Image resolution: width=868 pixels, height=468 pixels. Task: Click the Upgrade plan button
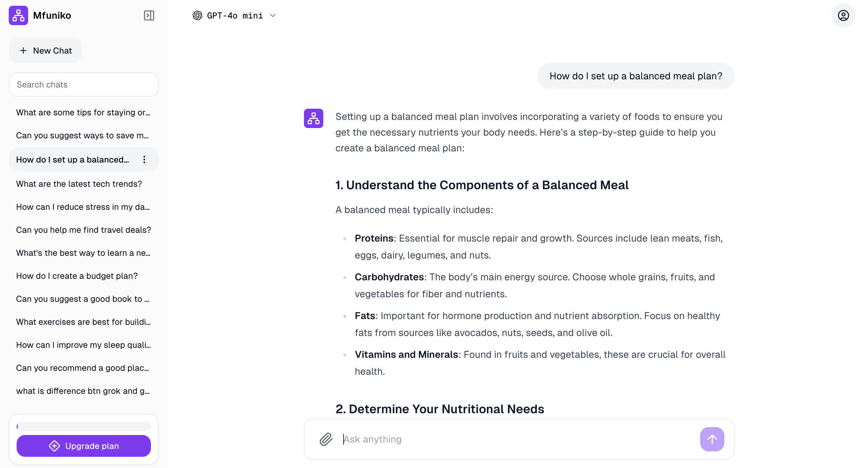point(83,446)
